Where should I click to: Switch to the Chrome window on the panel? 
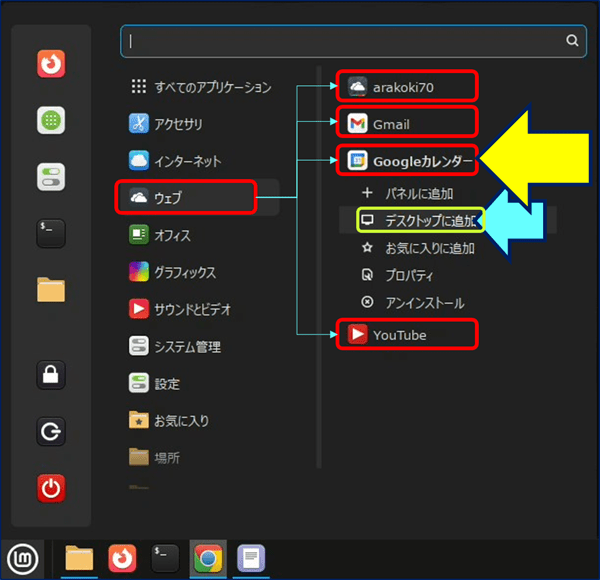pos(208,559)
